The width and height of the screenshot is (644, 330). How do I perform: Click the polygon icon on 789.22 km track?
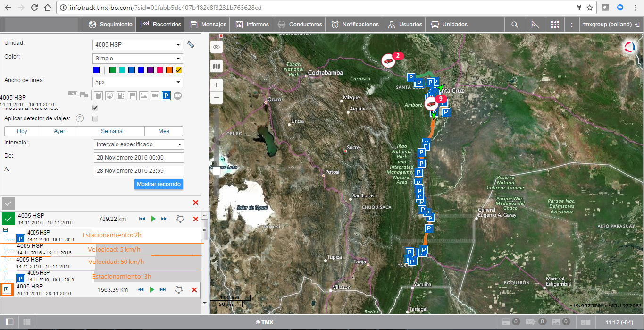pyautogui.click(x=179, y=219)
